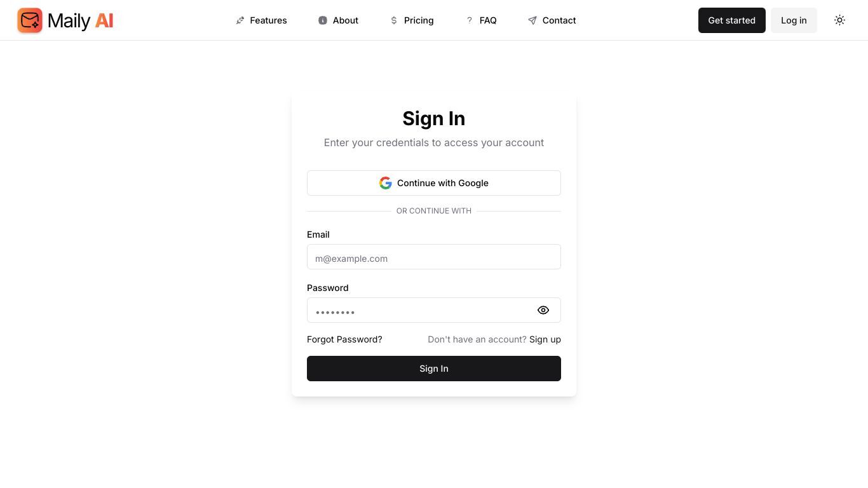Submit with the black Sign In button
Viewport: 868px width, 488px height.
click(434, 369)
